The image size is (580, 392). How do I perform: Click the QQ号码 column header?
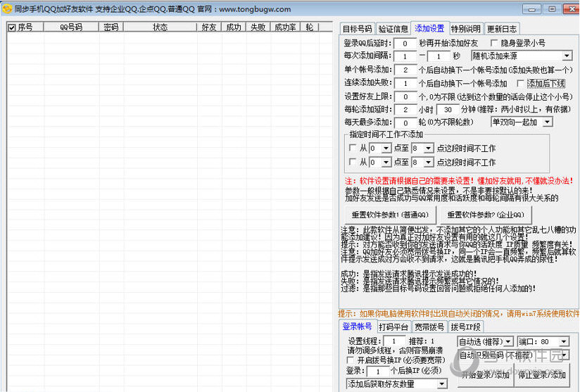pos(71,27)
